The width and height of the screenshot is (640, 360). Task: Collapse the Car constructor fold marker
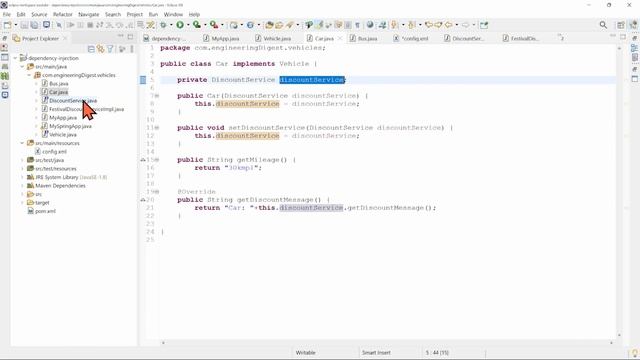(157, 96)
